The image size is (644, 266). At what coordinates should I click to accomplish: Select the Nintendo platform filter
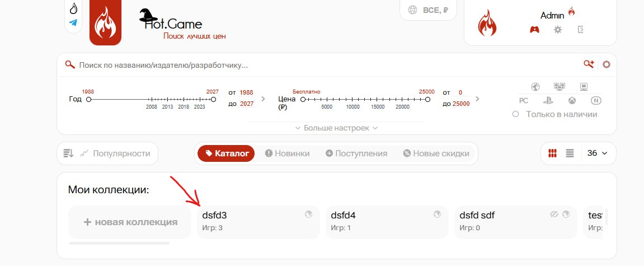tap(596, 101)
